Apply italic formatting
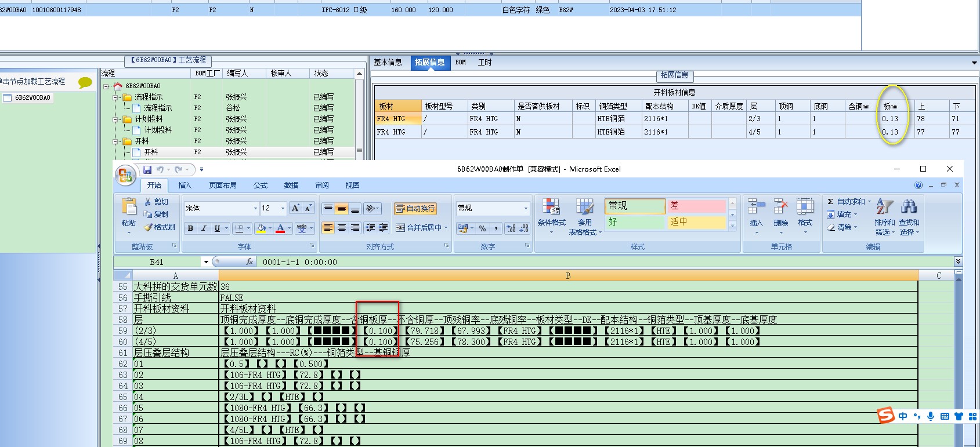980x447 pixels. 204,228
